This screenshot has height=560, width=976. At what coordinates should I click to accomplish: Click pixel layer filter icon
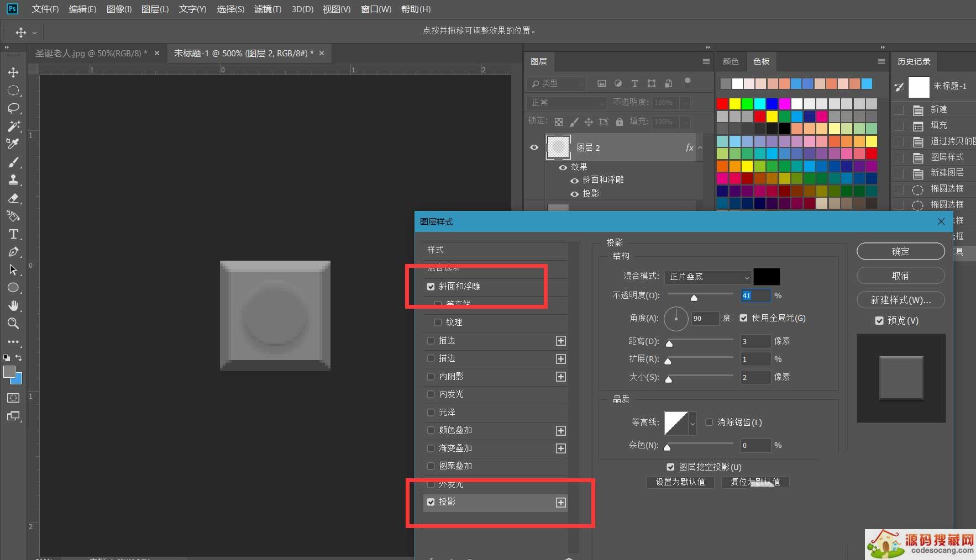point(602,83)
